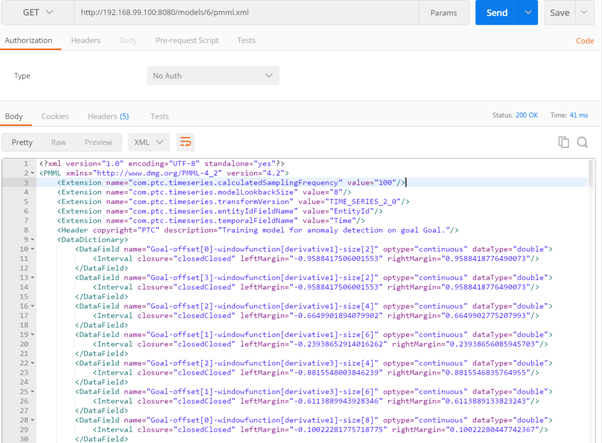Collapse the DataField node at line 19
602x443 pixels.
click(33, 335)
